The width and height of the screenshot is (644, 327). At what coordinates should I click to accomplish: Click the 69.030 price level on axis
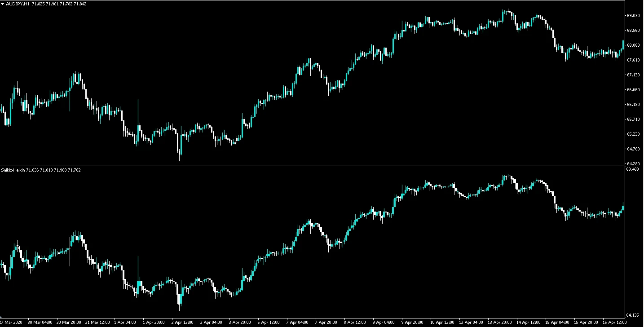632,16
